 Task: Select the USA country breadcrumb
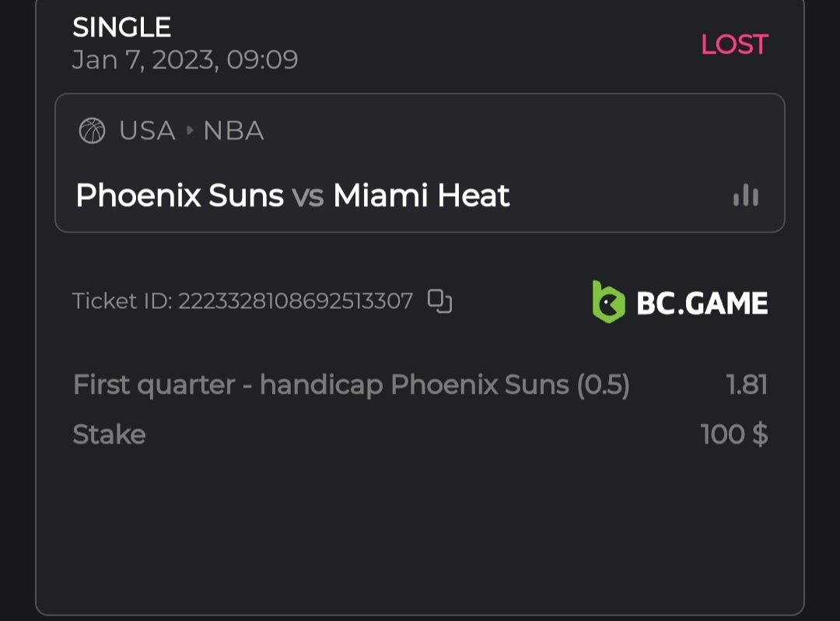tap(147, 131)
